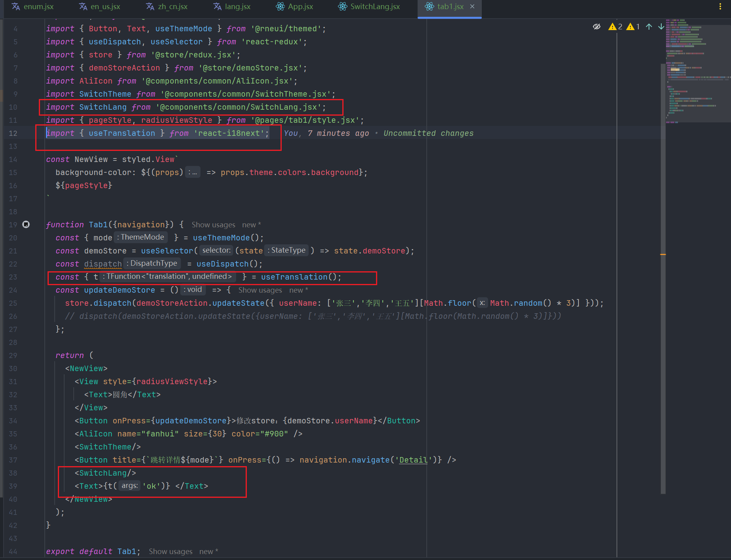Open the lang.jsx tab

pyautogui.click(x=232, y=7)
